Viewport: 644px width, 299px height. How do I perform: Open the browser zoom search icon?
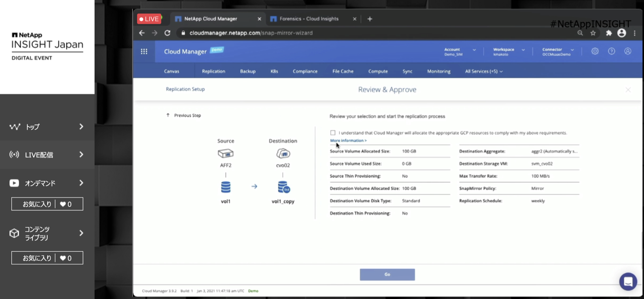pyautogui.click(x=580, y=33)
